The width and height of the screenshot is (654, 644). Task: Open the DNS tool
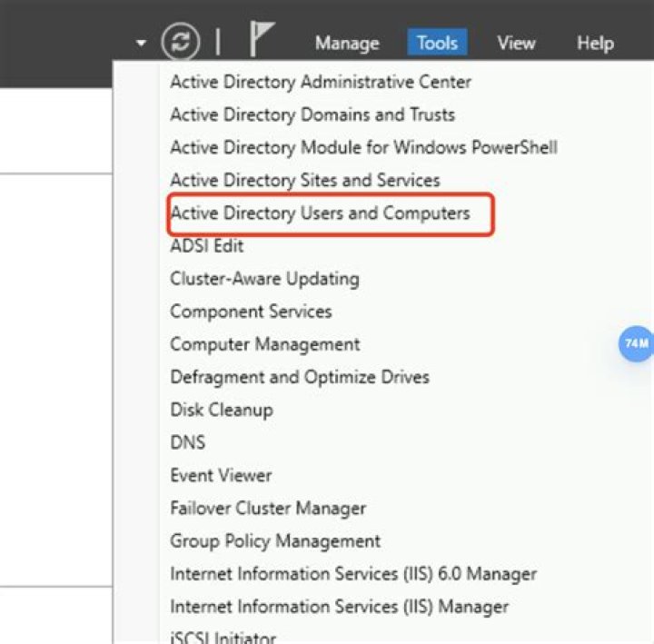[188, 442]
